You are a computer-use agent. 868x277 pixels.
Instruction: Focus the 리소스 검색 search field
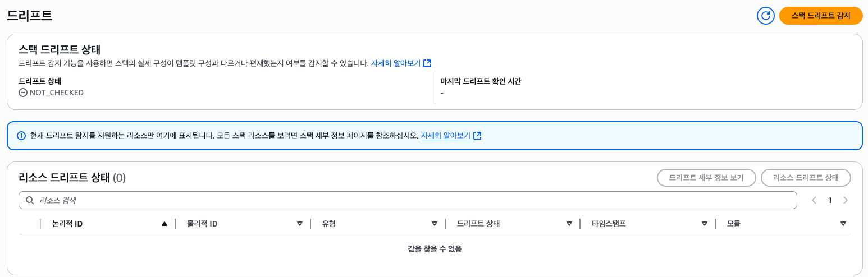click(x=408, y=200)
